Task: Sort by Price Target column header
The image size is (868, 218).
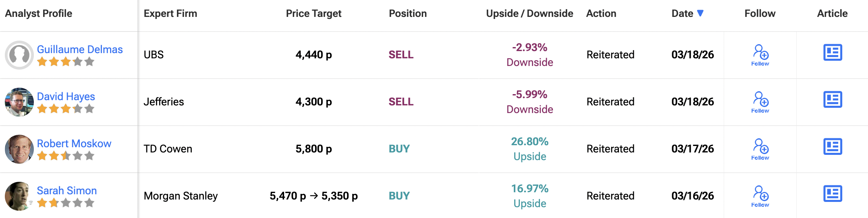Action: click(314, 14)
